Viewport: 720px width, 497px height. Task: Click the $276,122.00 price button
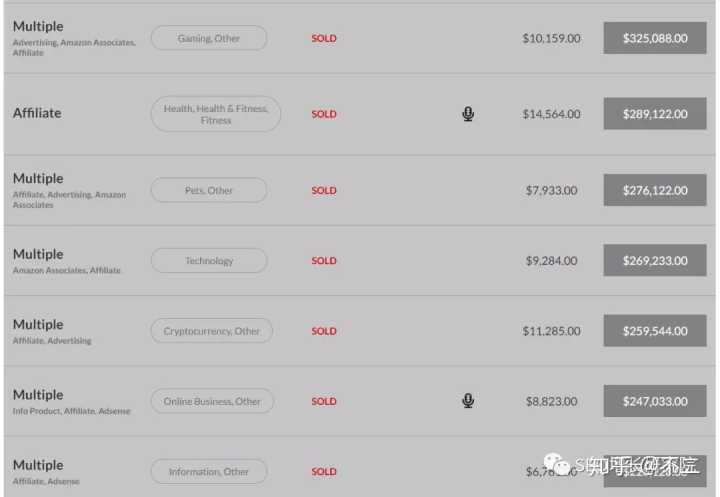point(655,190)
